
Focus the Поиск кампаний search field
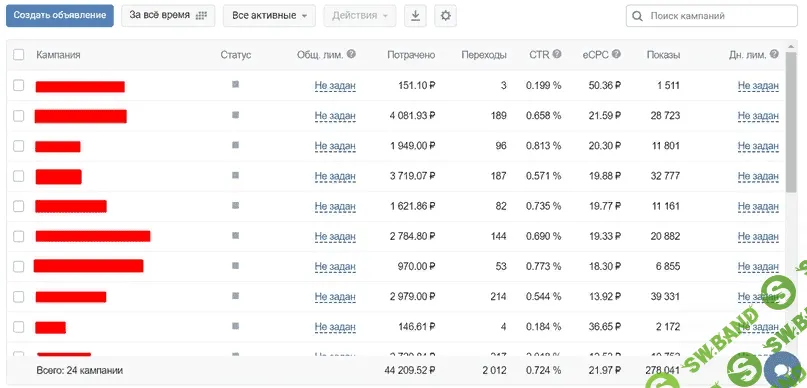(712, 16)
